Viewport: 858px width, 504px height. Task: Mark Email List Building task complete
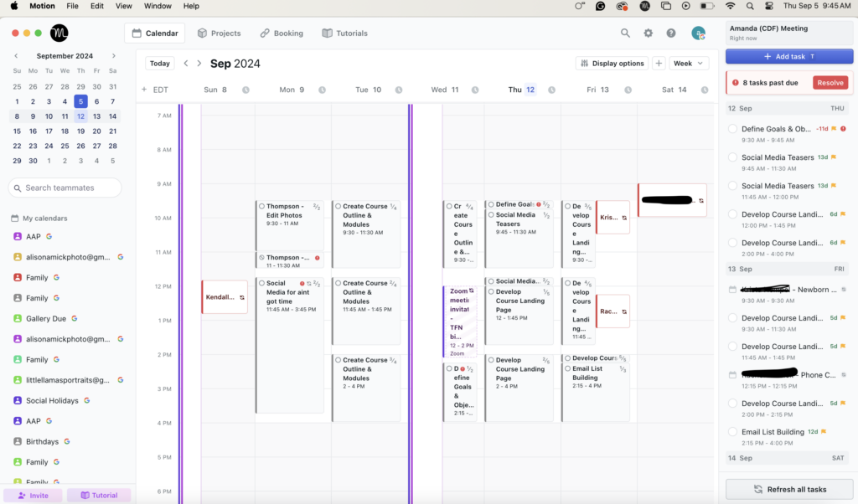pos(732,432)
